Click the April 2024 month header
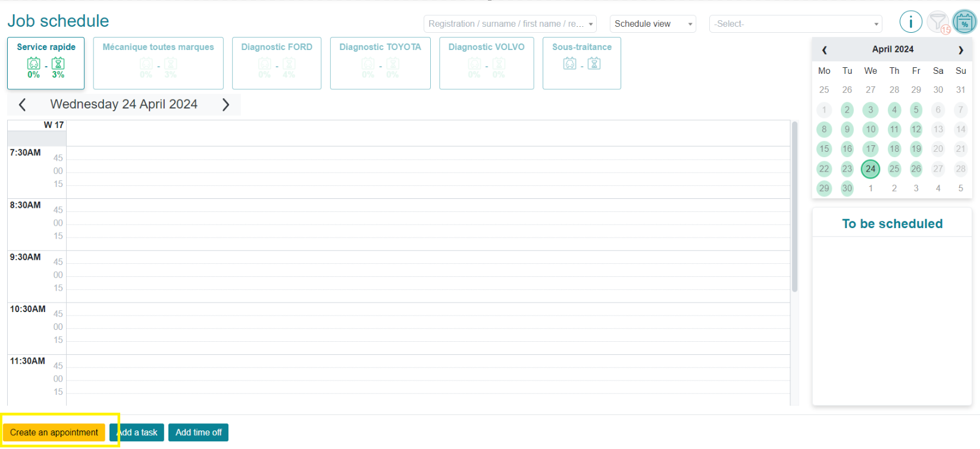Screen dimensions: 980x449 (x=893, y=49)
